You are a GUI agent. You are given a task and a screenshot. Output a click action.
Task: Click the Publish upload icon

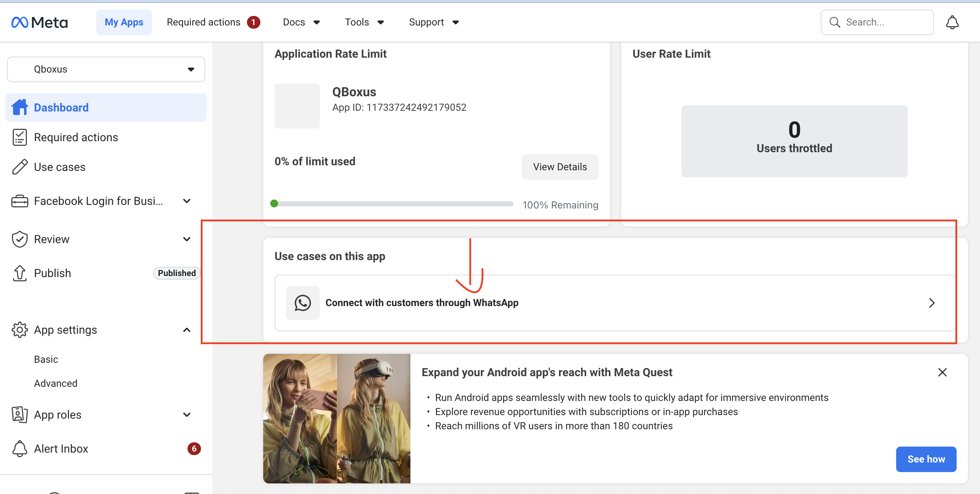coord(20,273)
